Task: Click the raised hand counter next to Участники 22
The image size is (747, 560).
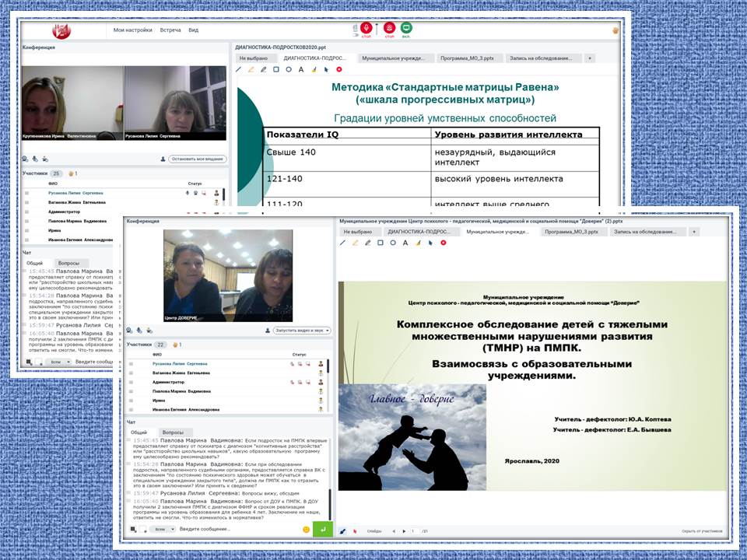Action: 177,345
